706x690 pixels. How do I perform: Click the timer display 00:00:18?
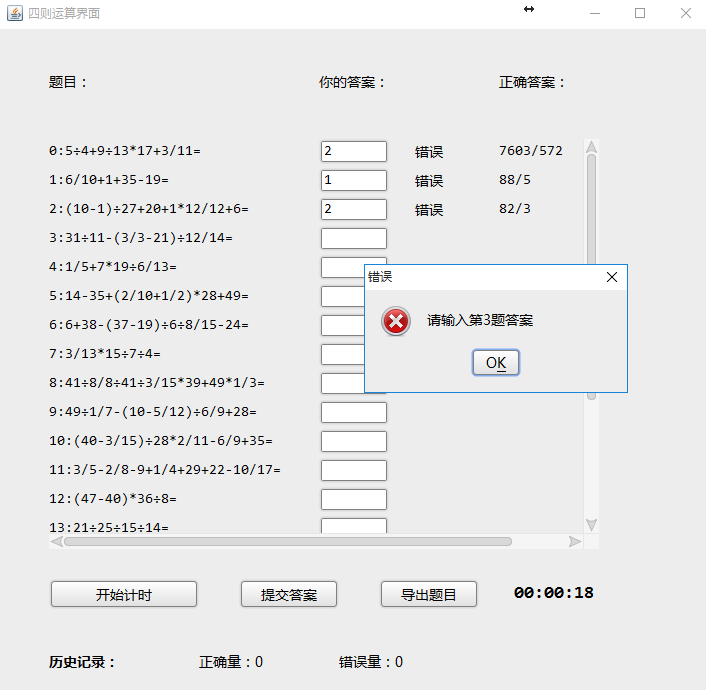pyautogui.click(x=553, y=593)
